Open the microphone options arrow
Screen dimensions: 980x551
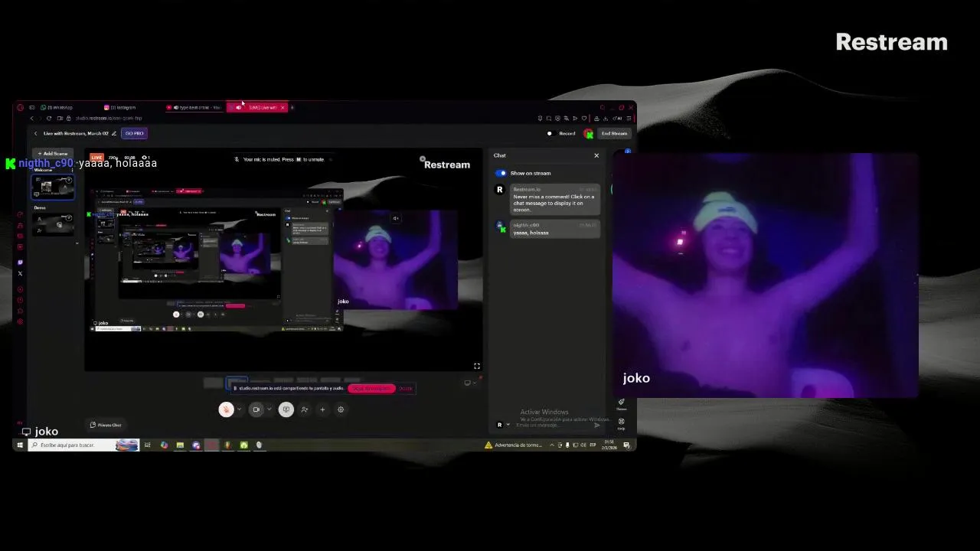click(x=239, y=409)
